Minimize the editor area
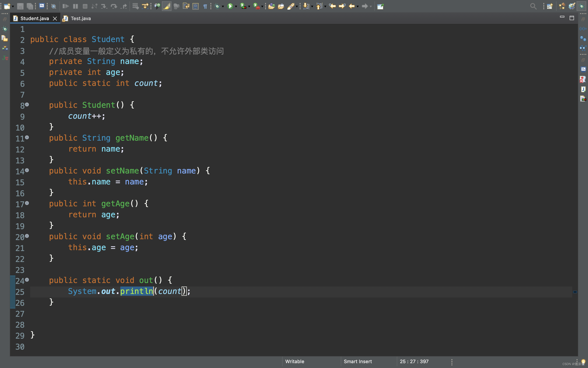 pyautogui.click(x=562, y=17)
